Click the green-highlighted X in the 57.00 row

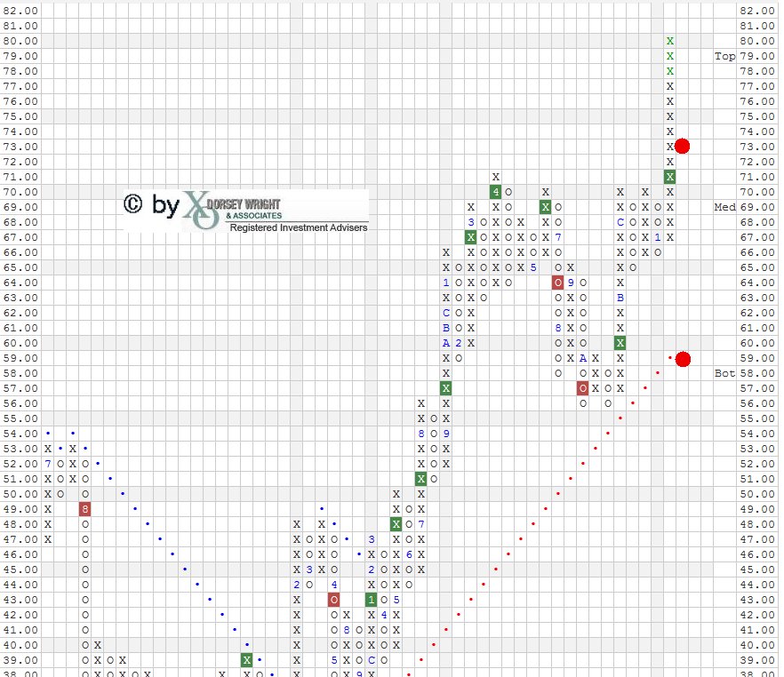point(446,388)
